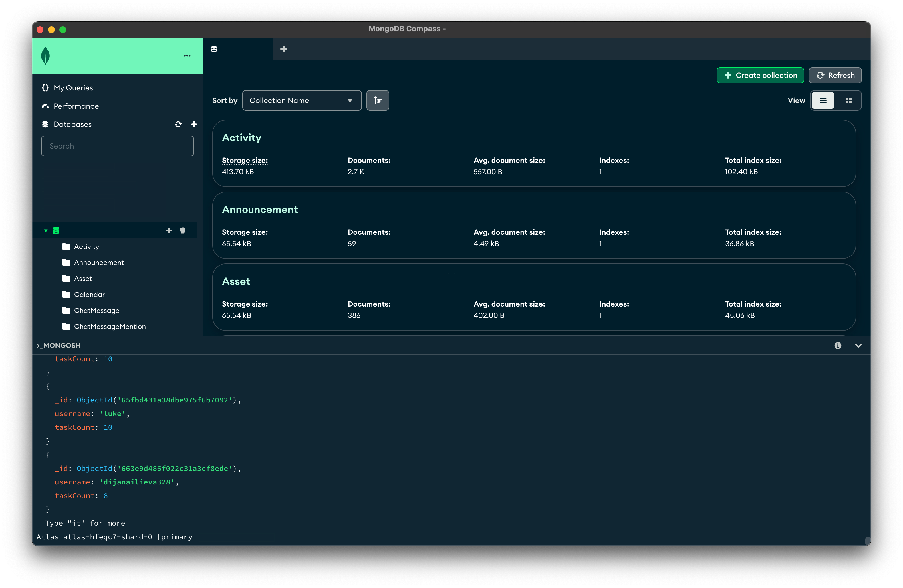Click the 2.7 K documents value for Activity
This screenshot has width=903, height=588.
pos(356,172)
